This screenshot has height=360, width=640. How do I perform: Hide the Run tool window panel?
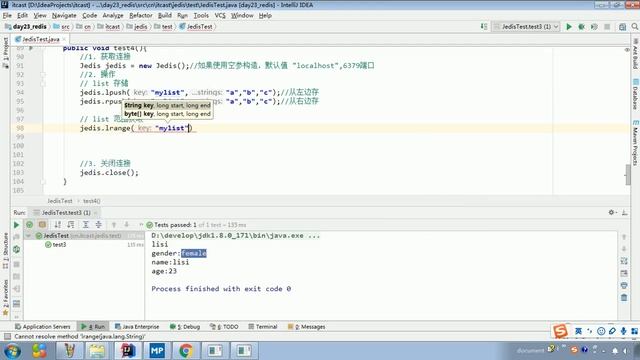tap(624, 212)
